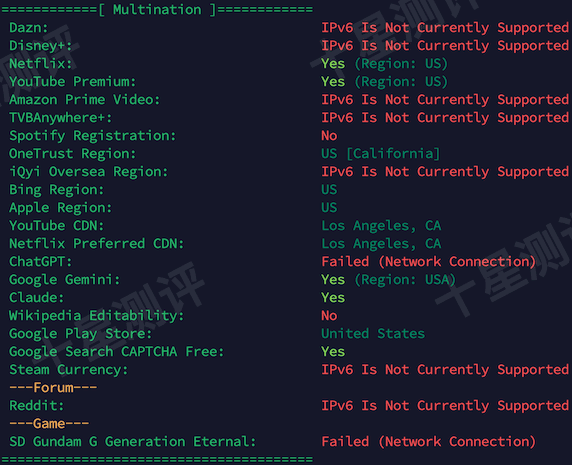572x465 pixels.
Task: Click the Multination section header text
Action: (x=157, y=9)
